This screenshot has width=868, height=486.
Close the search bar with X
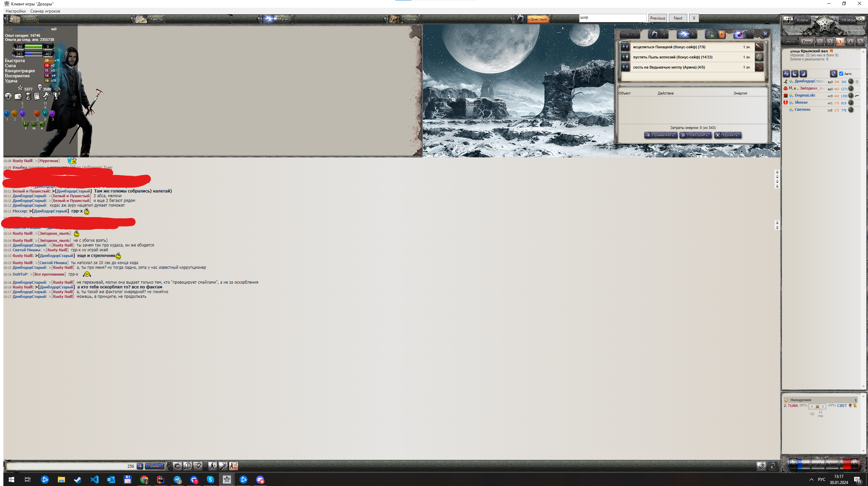tap(694, 18)
